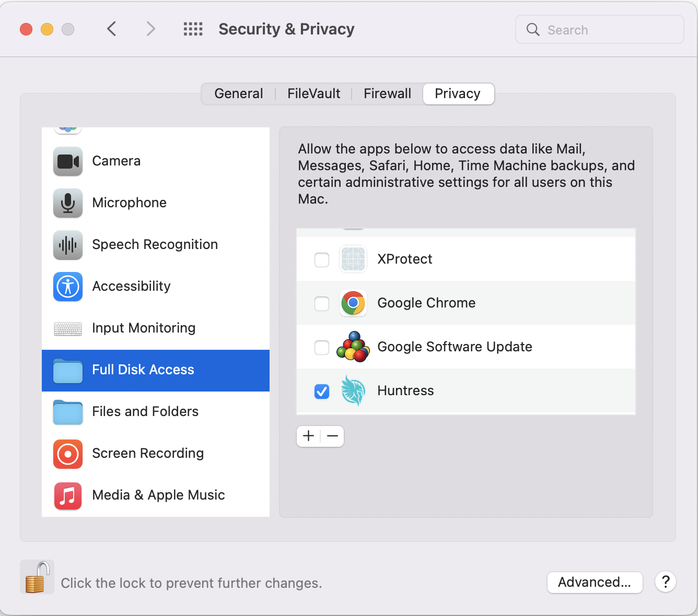Image resolution: width=698 pixels, height=616 pixels.
Task: Check the Google Chrome access checkbox
Action: [x=322, y=303]
